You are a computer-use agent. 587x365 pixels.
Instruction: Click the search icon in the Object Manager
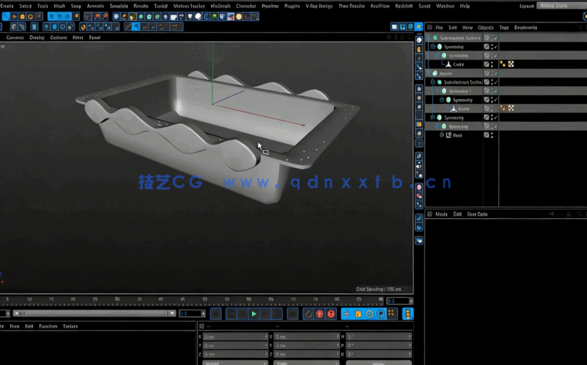(580, 27)
